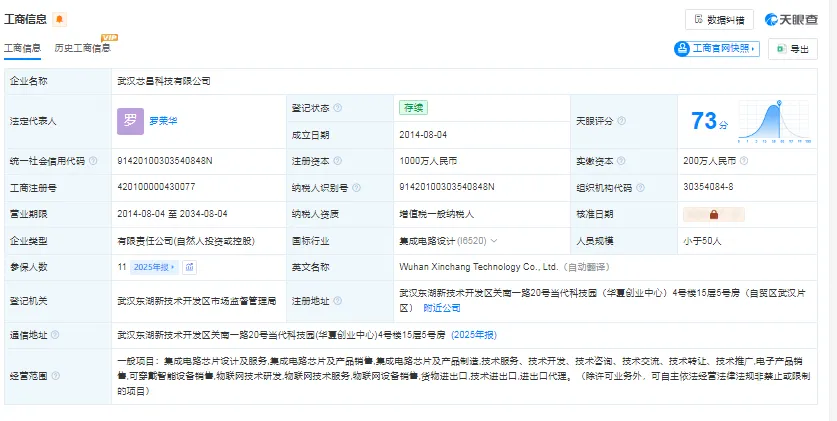Switch to 工商信息 tab
Image resolution: width=837 pixels, height=421 pixels.
point(22,48)
